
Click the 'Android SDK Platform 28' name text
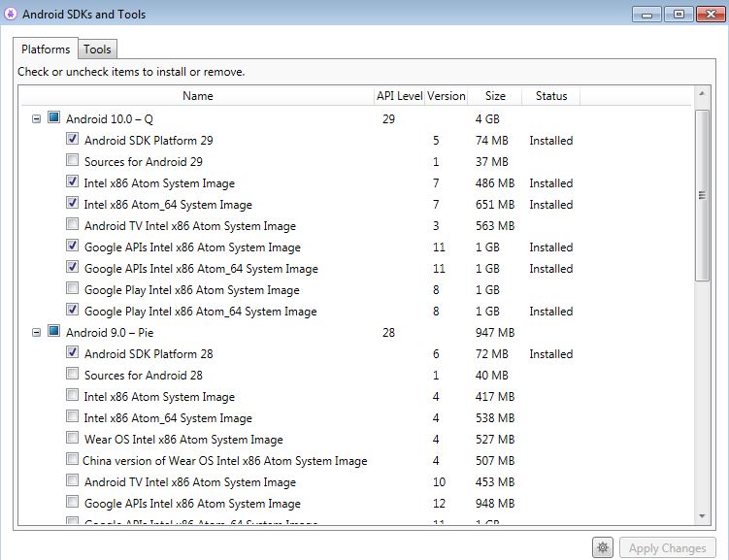pyautogui.click(x=149, y=354)
